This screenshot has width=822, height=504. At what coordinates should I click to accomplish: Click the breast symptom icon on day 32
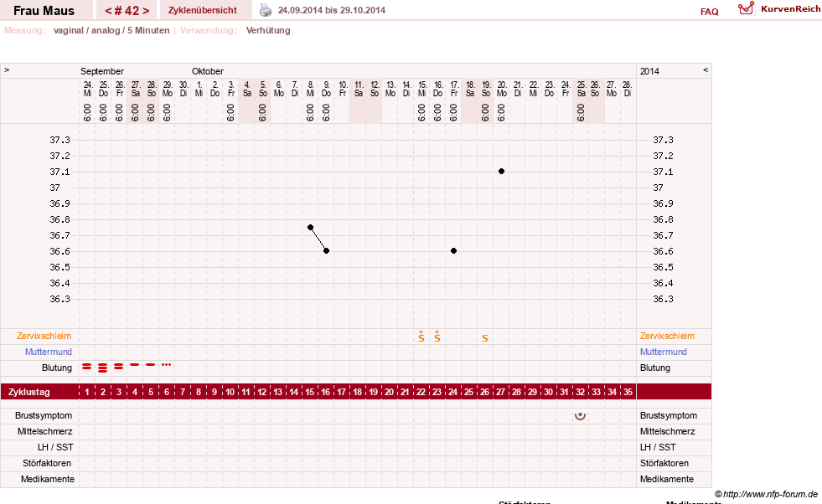pos(580,416)
